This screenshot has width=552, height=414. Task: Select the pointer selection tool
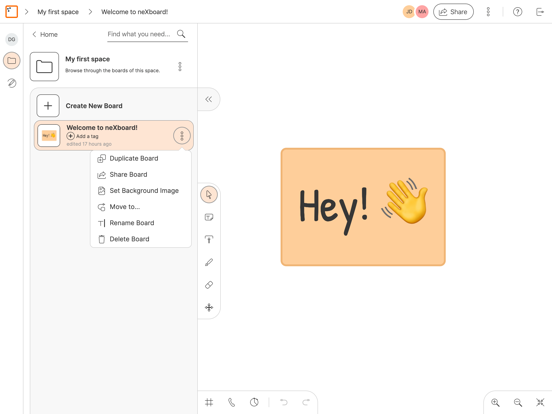coord(209,195)
